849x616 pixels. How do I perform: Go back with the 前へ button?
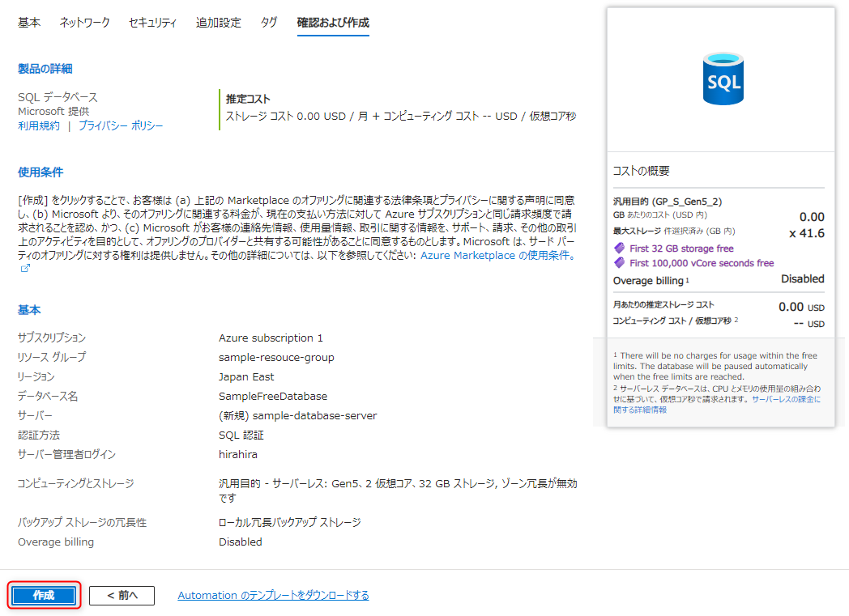tap(122, 596)
